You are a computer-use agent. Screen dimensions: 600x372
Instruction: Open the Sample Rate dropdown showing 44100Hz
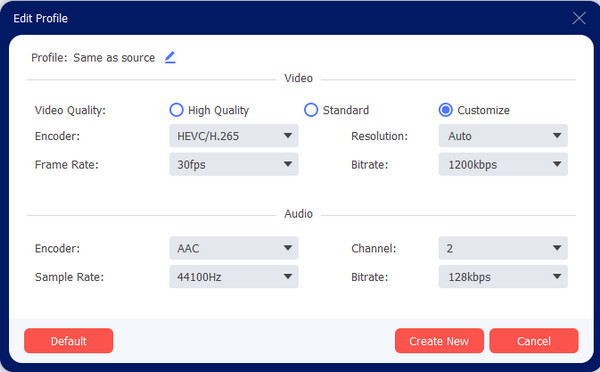click(x=234, y=277)
